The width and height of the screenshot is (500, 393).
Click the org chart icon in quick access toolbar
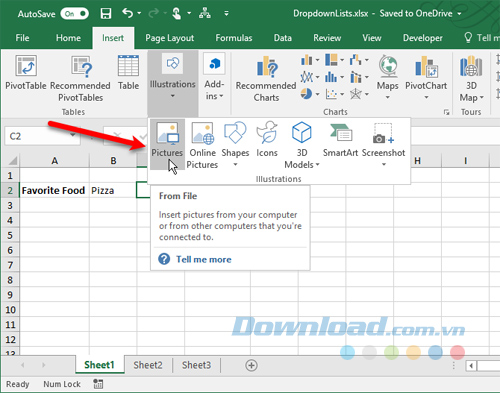click(204, 13)
